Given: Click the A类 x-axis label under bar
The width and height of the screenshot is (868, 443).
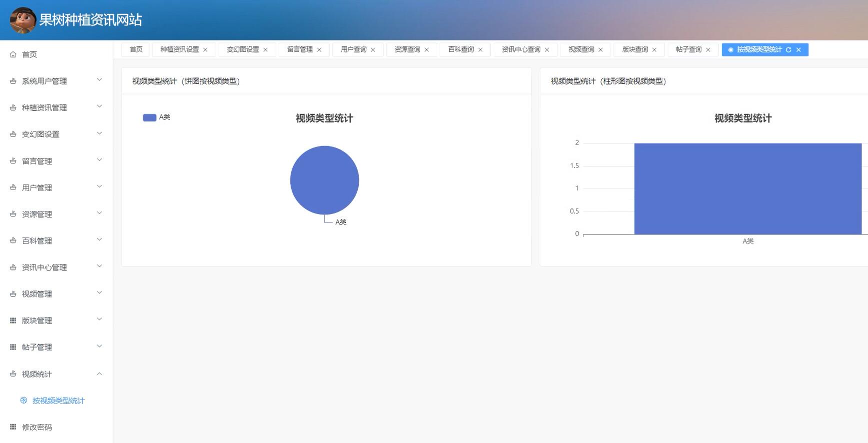Looking at the screenshot, I should pyautogui.click(x=748, y=241).
